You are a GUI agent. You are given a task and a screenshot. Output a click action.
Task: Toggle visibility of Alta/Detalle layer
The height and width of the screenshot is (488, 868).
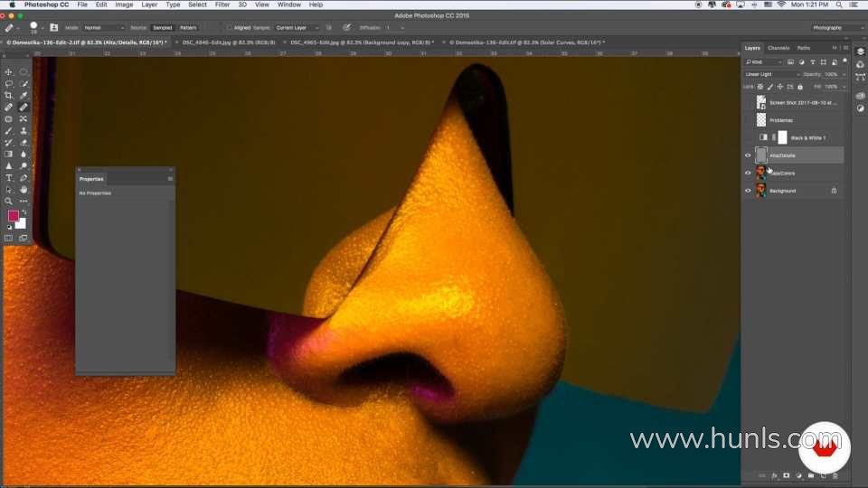click(748, 155)
